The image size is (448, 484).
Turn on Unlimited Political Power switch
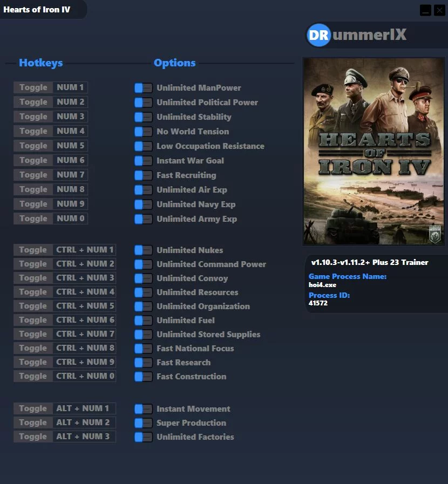(144, 103)
